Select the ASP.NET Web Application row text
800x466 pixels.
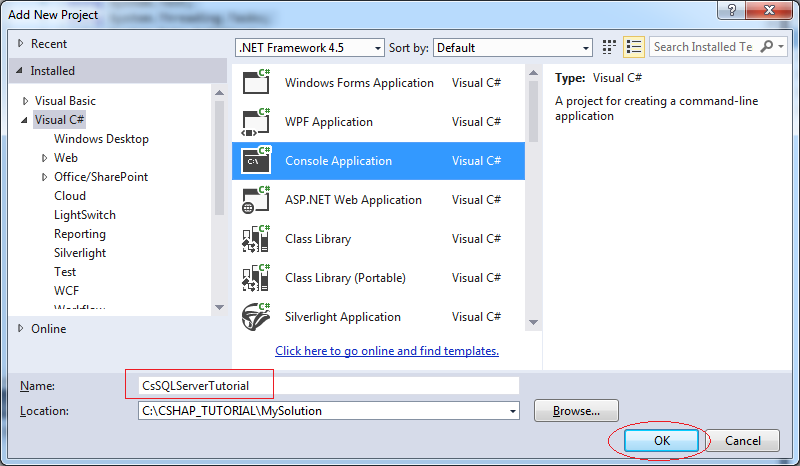[353, 200]
